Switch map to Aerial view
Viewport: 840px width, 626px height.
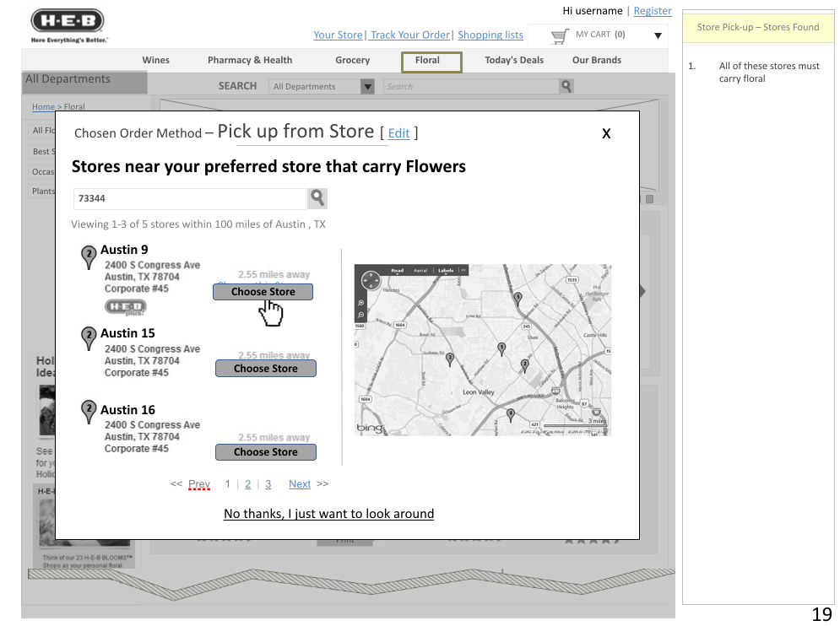(420, 271)
